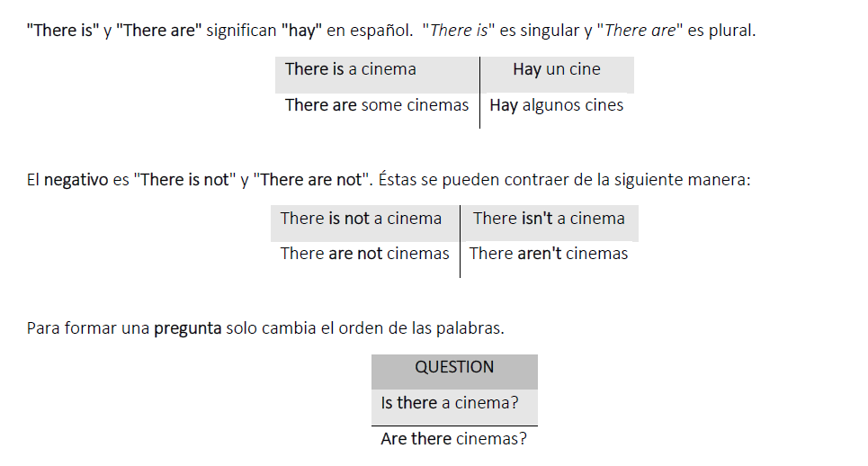Click the "There is not a cinema" cell

[x=361, y=219]
